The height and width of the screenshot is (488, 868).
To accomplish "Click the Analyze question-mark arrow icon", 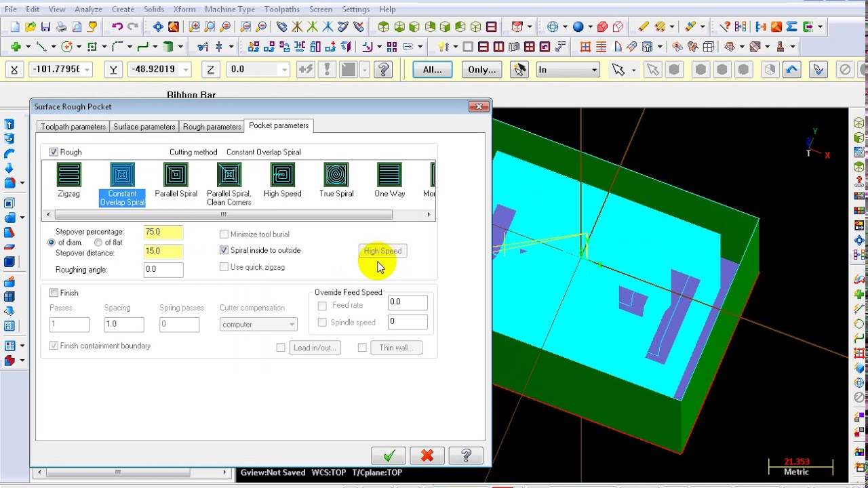I will click(725, 27).
